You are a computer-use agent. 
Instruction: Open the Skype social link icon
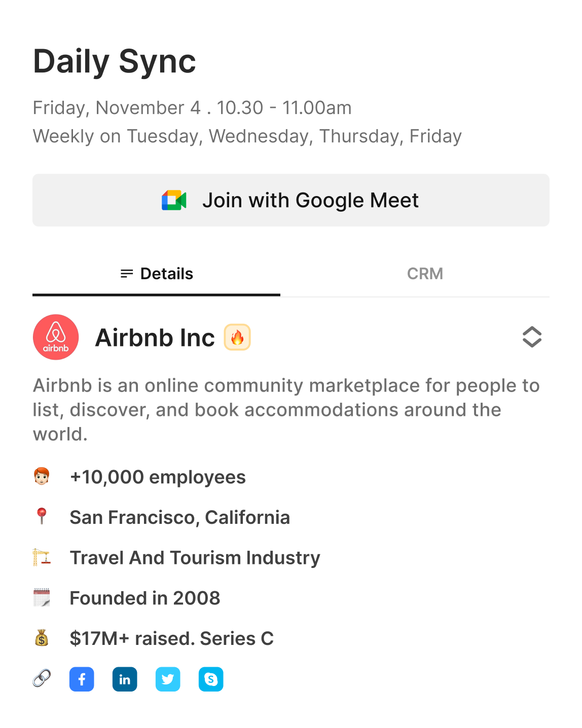(211, 679)
